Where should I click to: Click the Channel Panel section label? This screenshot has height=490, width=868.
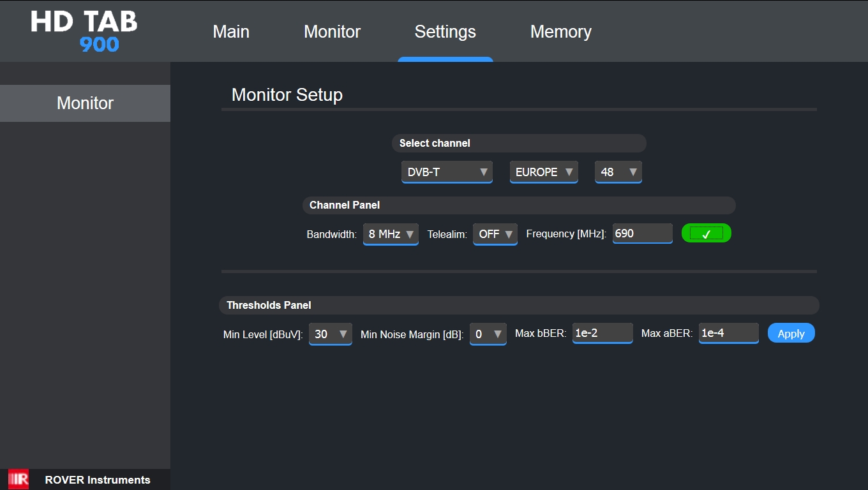click(345, 205)
